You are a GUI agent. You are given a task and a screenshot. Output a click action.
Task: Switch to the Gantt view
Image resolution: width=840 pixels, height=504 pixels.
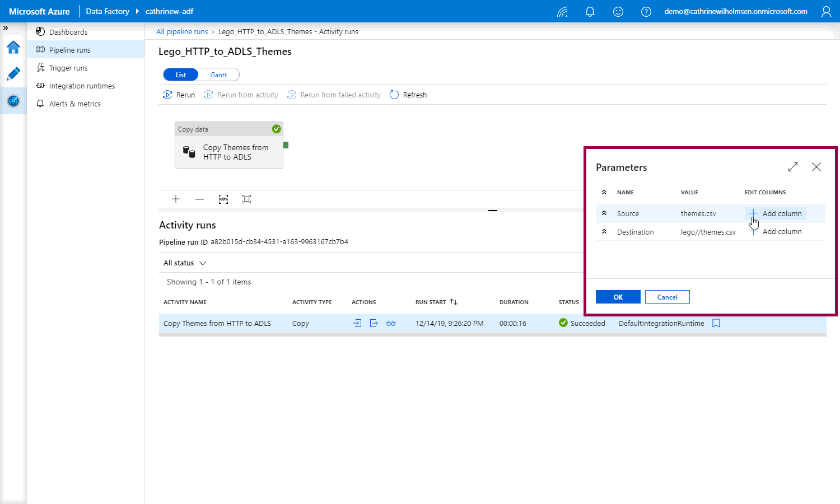(x=218, y=75)
